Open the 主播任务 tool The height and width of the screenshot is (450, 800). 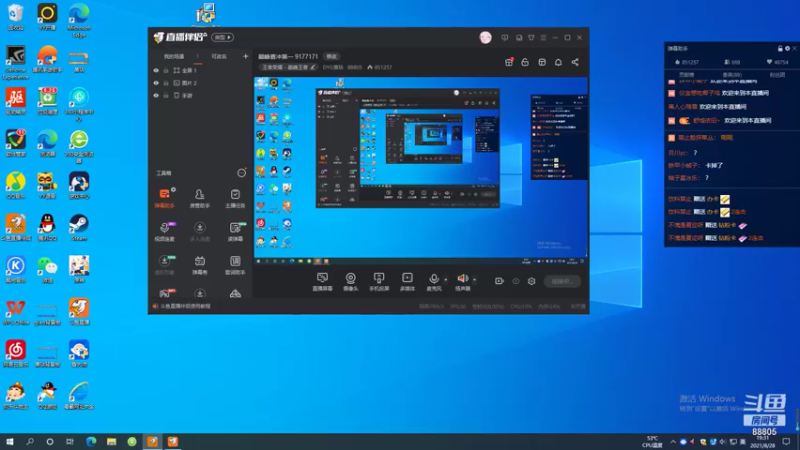coord(235,198)
